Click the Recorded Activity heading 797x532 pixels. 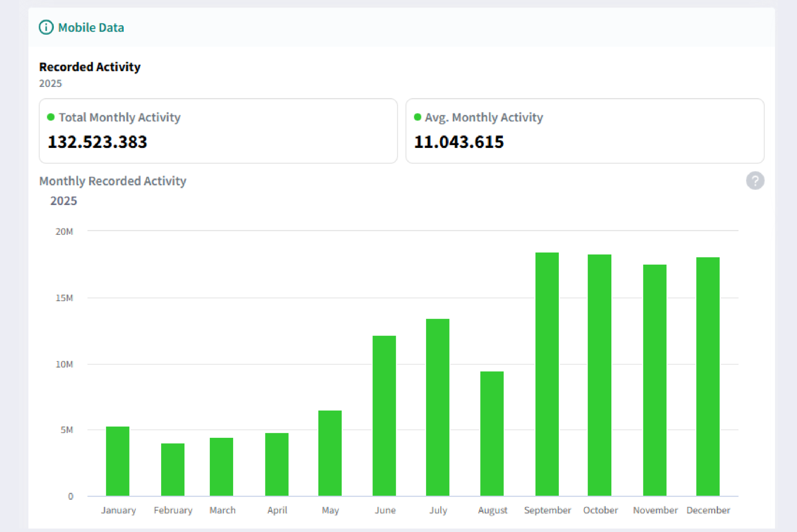pos(90,67)
